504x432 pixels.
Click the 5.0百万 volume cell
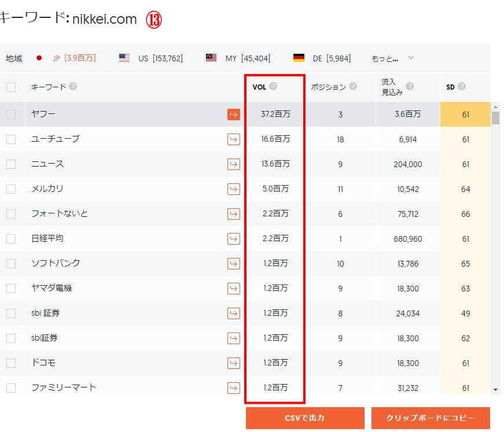click(x=275, y=189)
